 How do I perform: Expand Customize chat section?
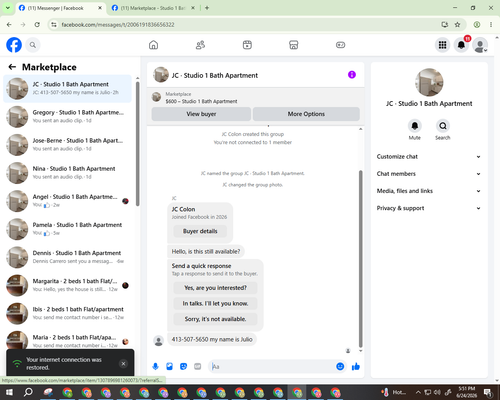pos(429,157)
